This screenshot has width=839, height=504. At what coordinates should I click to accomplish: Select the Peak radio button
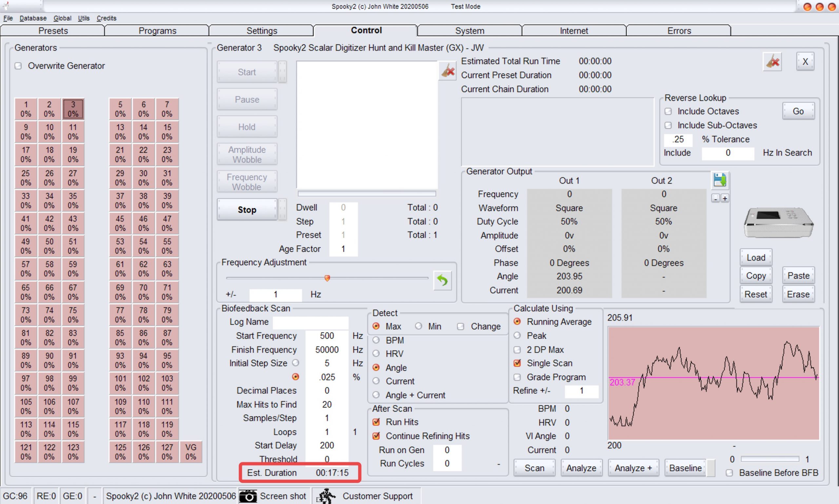517,336
